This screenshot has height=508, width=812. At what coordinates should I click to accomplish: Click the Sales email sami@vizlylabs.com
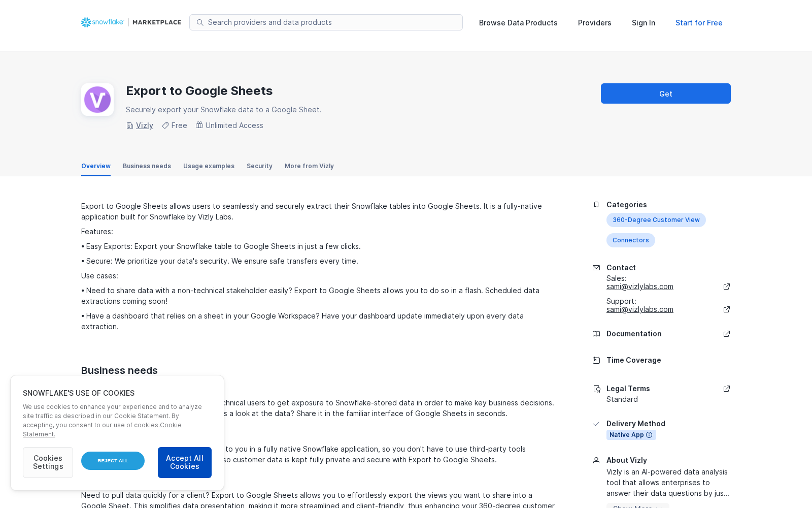640,287
